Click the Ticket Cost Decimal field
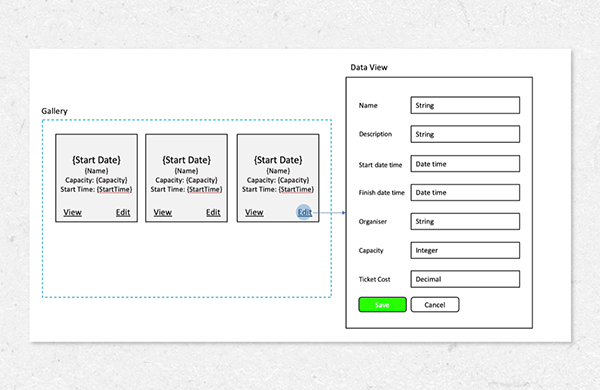 (465, 279)
